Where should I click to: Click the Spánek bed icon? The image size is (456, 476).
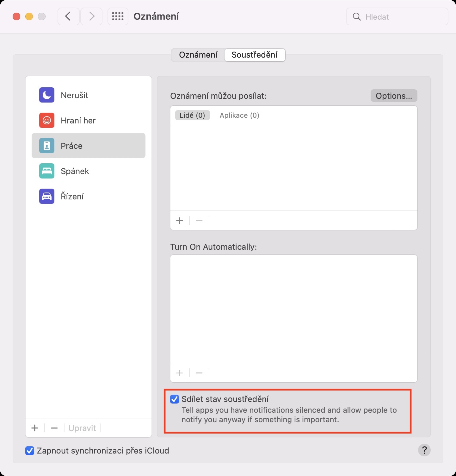[47, 171]
